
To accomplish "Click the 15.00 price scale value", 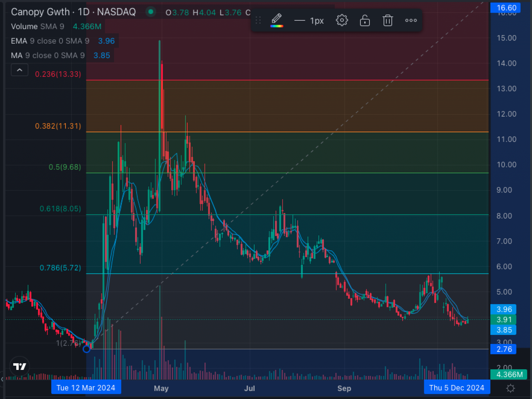I will [x=507, y=38].
